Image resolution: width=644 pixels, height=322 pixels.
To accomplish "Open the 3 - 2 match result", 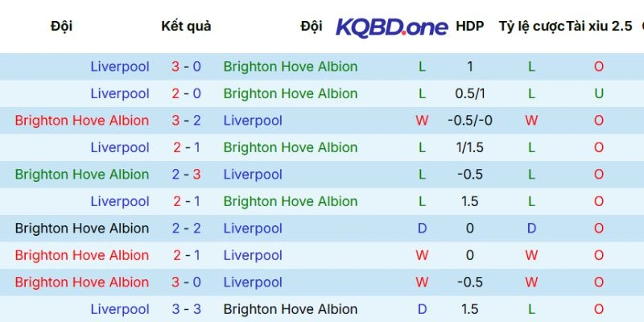I will (x=186, y=121).
